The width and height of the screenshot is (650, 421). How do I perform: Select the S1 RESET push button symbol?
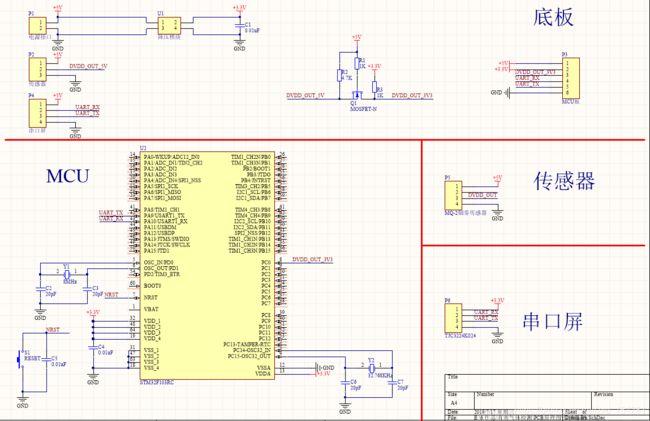(19, 359)
